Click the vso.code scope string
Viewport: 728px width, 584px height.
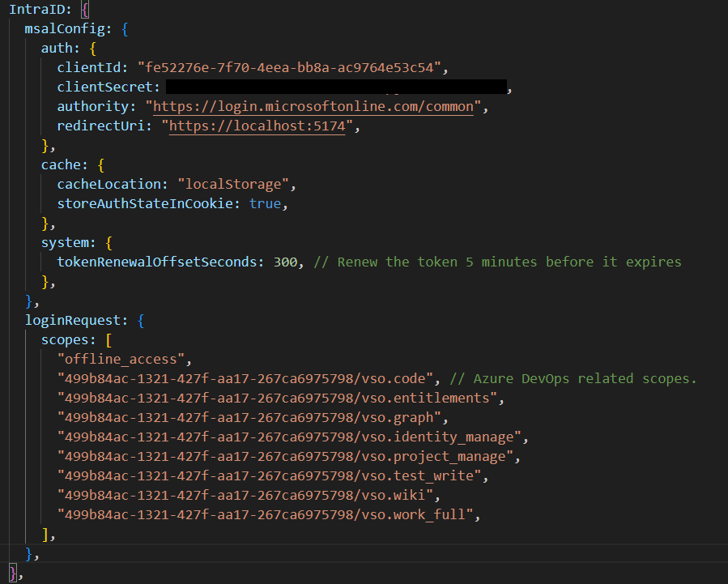(x=245, y=379)
